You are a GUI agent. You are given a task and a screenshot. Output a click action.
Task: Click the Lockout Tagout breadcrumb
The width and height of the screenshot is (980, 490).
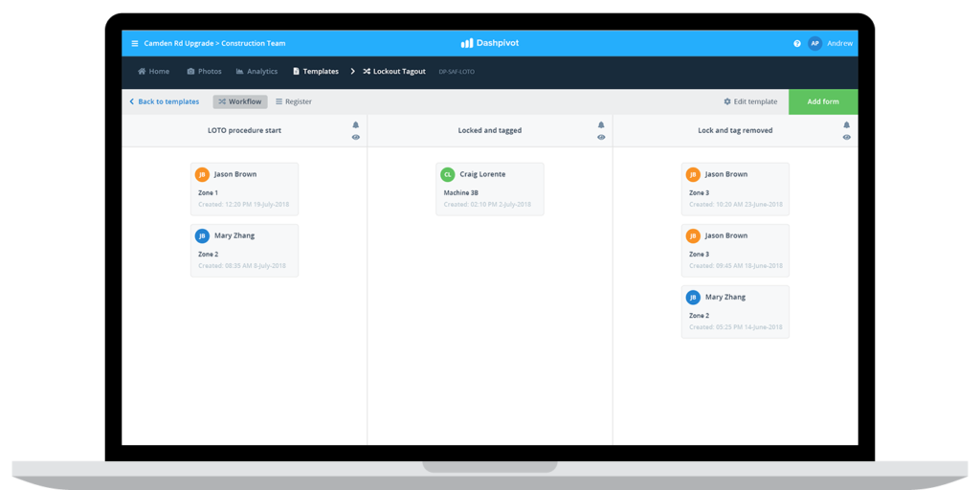point(394,72)
